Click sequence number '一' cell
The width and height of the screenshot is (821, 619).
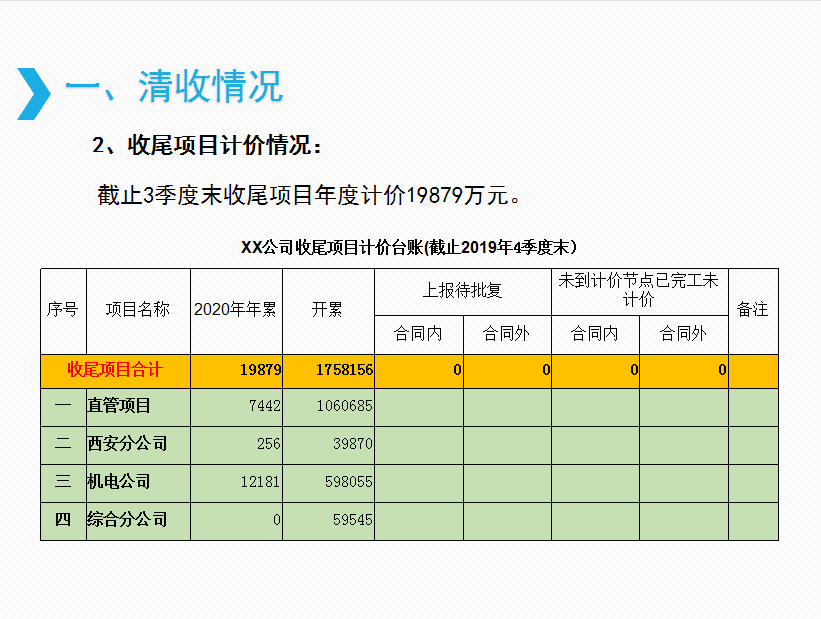click(63, 407)
